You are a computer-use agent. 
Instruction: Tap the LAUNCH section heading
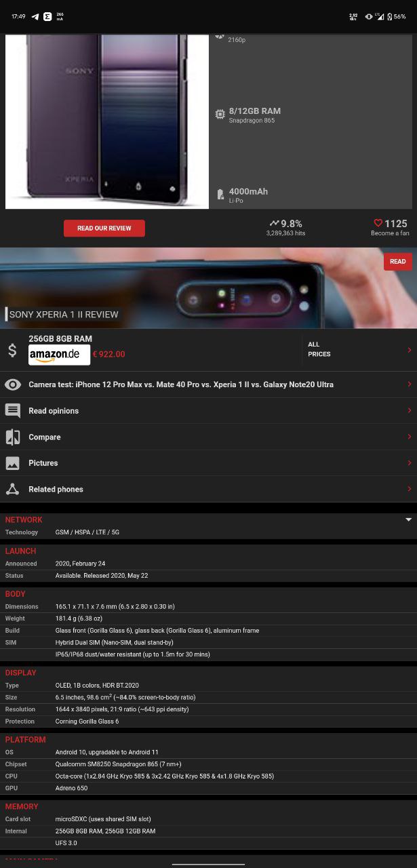tap(21, 551)
